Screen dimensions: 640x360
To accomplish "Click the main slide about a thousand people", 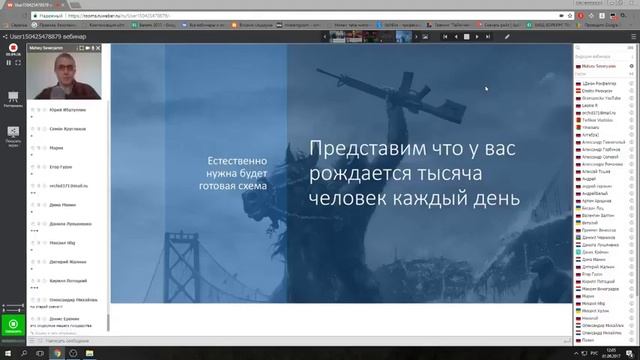I will point(342,173).
